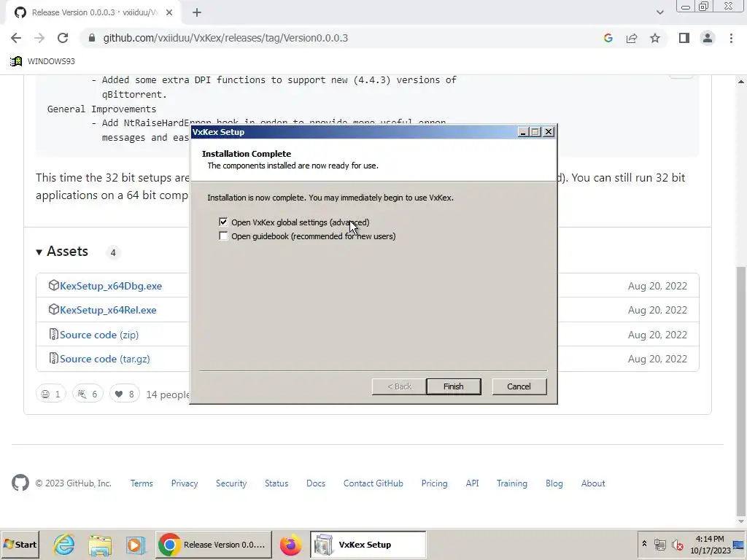
Task: Open Pricing footer link
Action: pyautogui.click(x=435, y=483)
